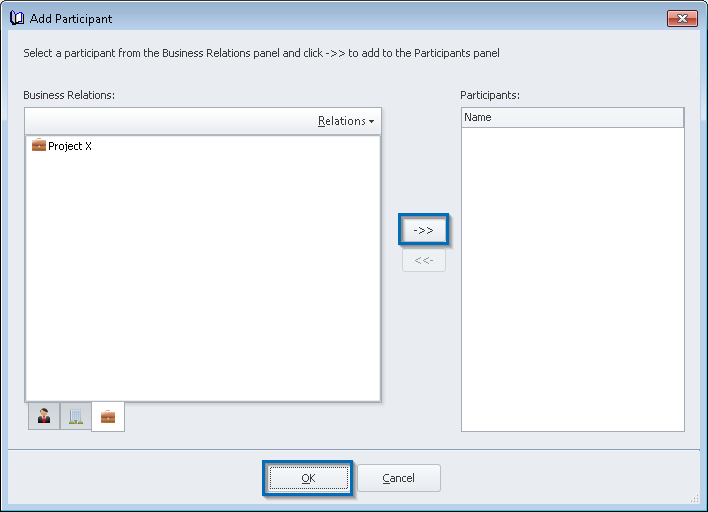Select the Project X entry in Business Relations
Screen dimensions: 708x512
point(62,146)
